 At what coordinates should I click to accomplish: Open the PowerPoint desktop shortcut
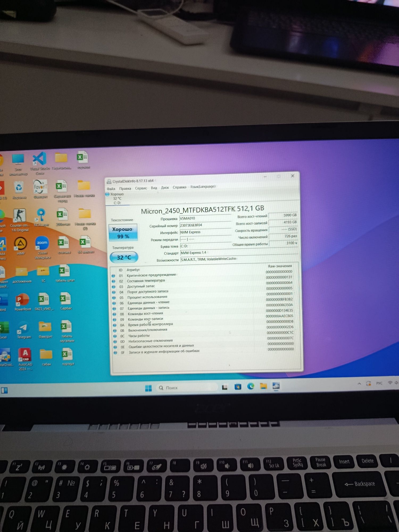[23, 302]
